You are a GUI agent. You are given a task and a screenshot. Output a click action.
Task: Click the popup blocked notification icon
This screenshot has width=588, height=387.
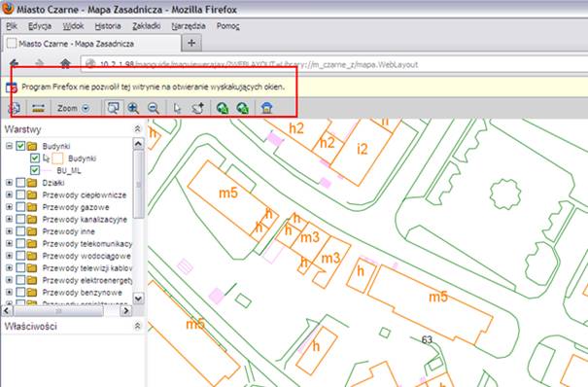click(12, 88)
